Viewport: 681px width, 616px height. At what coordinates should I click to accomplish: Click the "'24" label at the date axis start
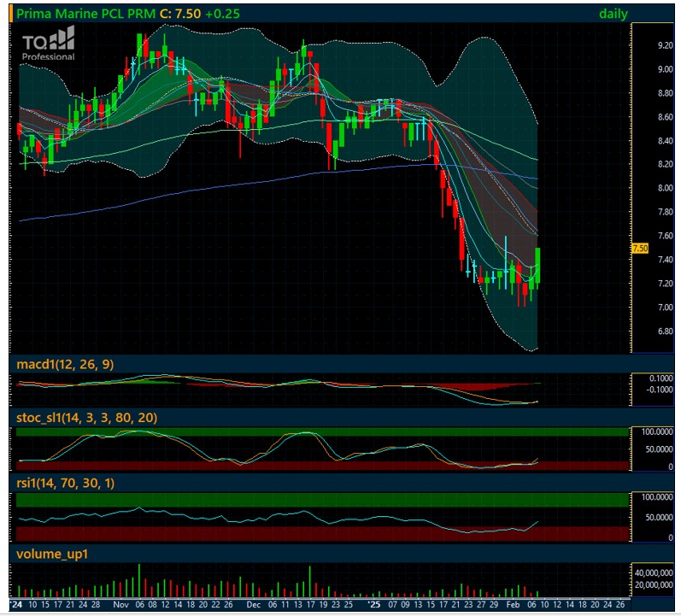(16, 604)
